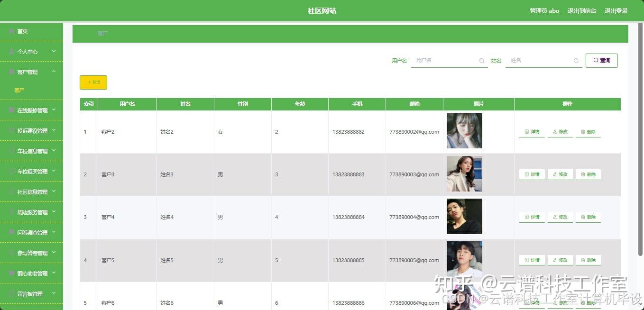Viewport: 644px width, 310px height.
Task: Select 客户 under 客户管理
Action: pos(19,90)
